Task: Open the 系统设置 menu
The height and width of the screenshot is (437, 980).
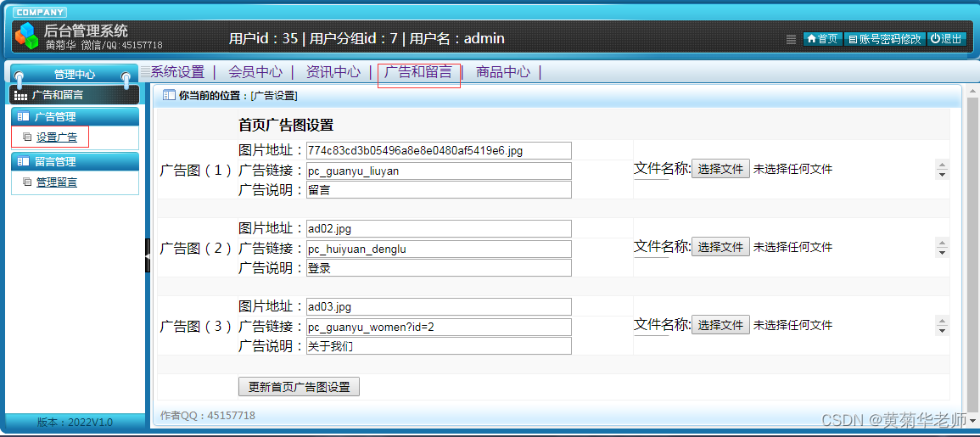Action: (x=177, y=72)
